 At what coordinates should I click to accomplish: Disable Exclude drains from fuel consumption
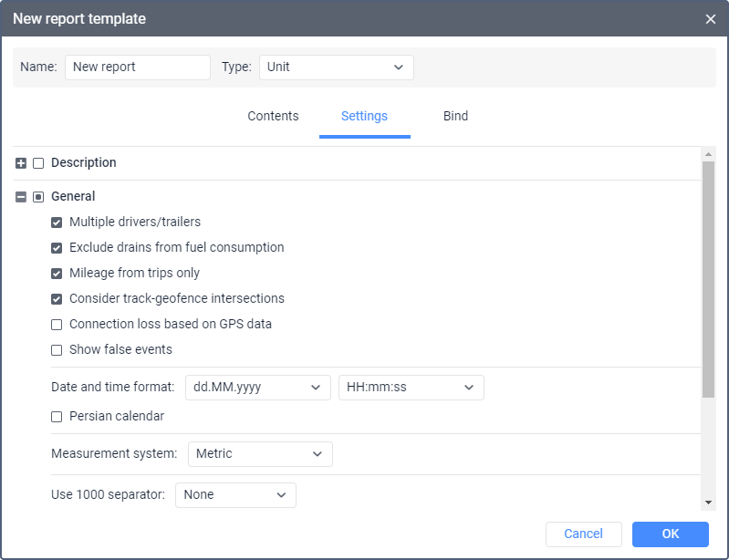[x=57, y=248]
